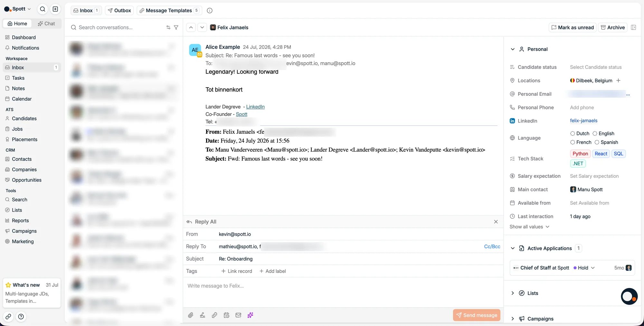This screenshot has width=644, height=326.
Task: Collapse the Personal section
Action: pos(513,49)
